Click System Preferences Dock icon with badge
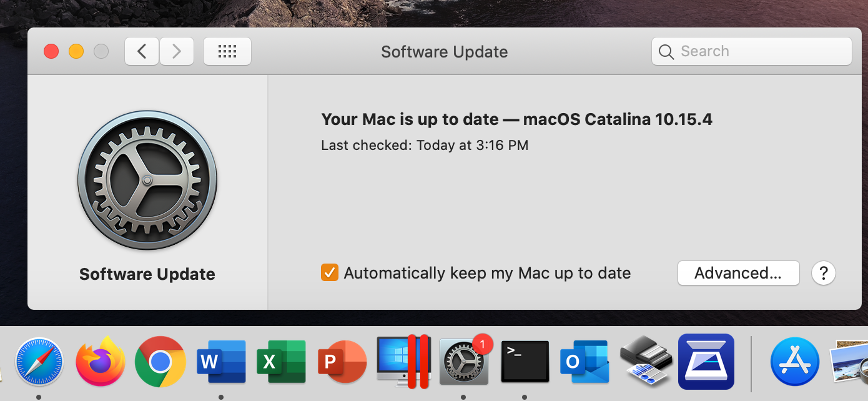This screenshot has height=401, width=868. pyautogui.click(x=463, y=362)
